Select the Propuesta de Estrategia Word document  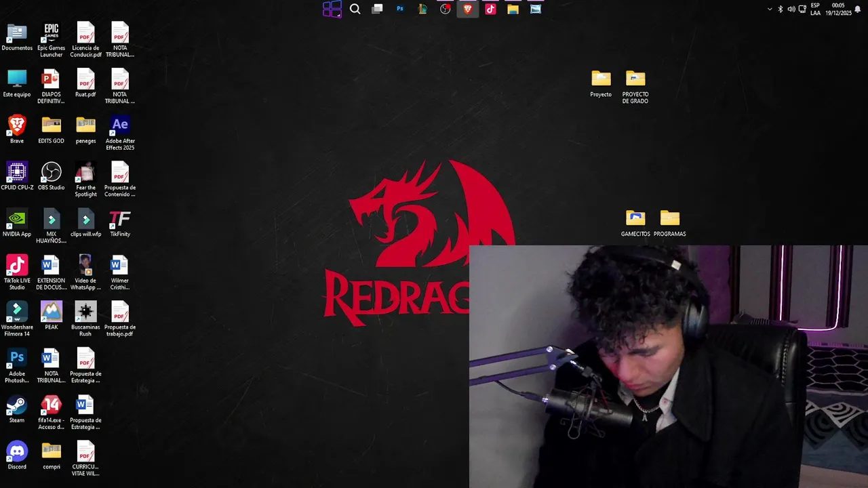pos(85,412)
